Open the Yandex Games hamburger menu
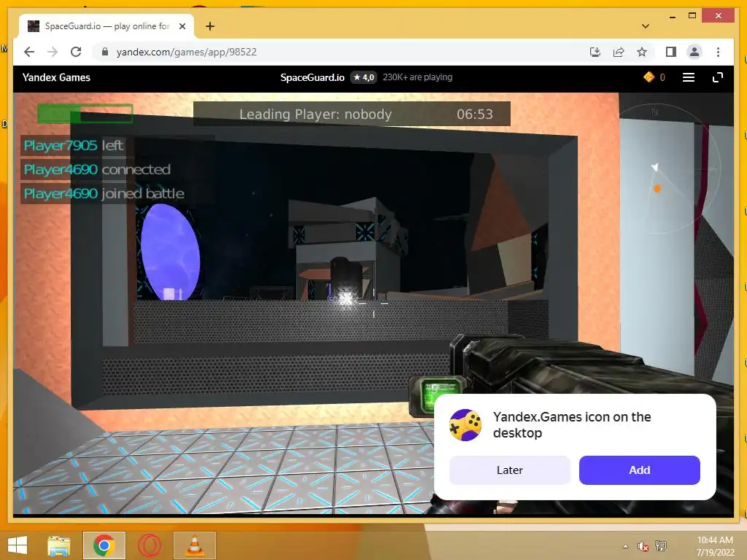This screenshot has width=747, height=560. pos(689,77)
